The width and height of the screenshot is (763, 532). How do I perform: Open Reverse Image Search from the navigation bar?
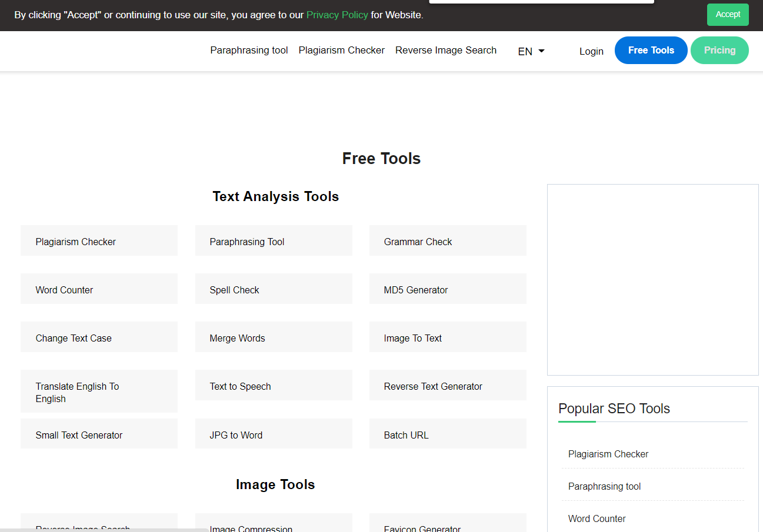446,50
